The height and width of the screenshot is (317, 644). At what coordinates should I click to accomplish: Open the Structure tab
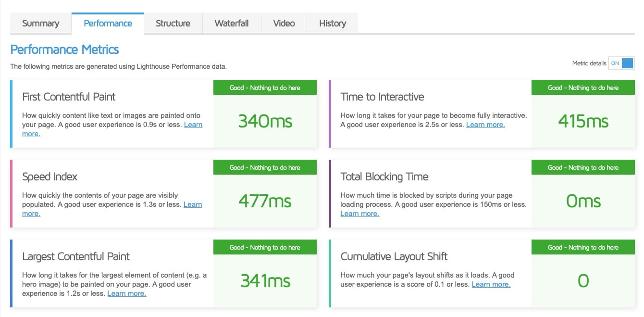pyautogui.click(x=173, y=23)
